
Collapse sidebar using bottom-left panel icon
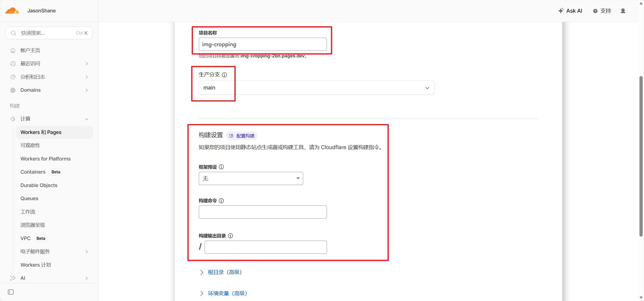pyautogui.click(x=11, y=292)
